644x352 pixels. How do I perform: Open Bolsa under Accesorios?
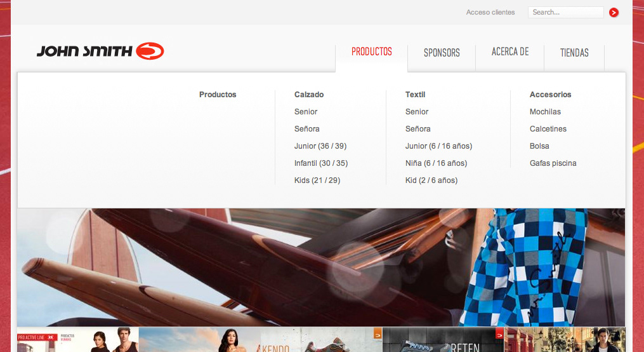tap(539, 146)
